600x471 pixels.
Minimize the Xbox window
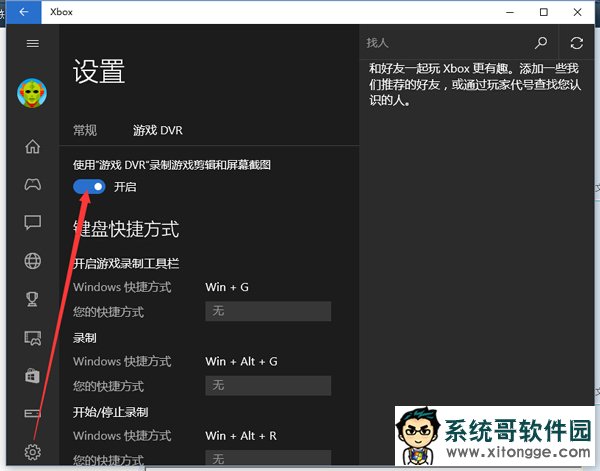tap(510, 12)
